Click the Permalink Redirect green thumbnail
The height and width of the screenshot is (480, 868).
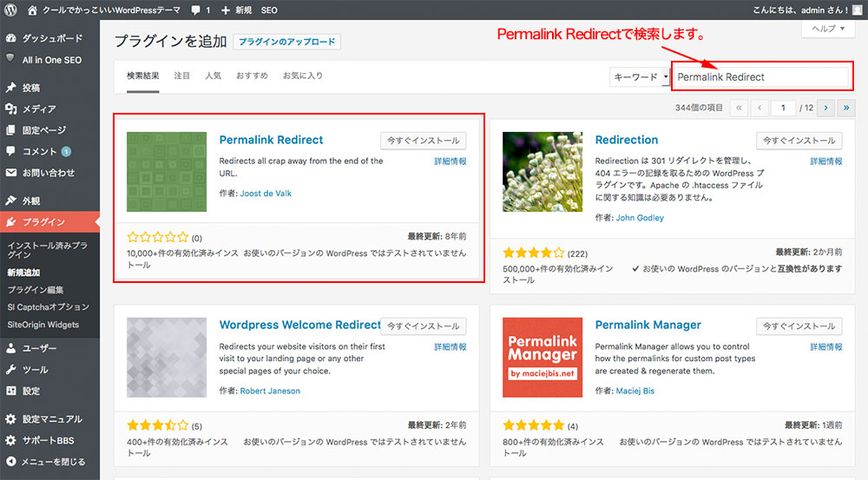click(167, 172)
